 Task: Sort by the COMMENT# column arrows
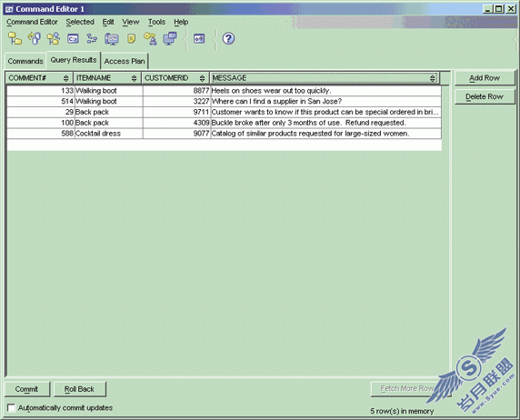pyautogui.click(x=65, y=78)
